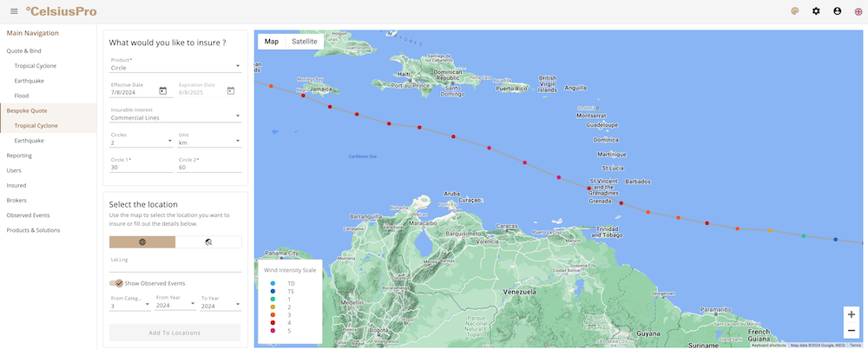Open the Products & Solutions link
The width and height of the screenshot is (868, 350).
33,230
